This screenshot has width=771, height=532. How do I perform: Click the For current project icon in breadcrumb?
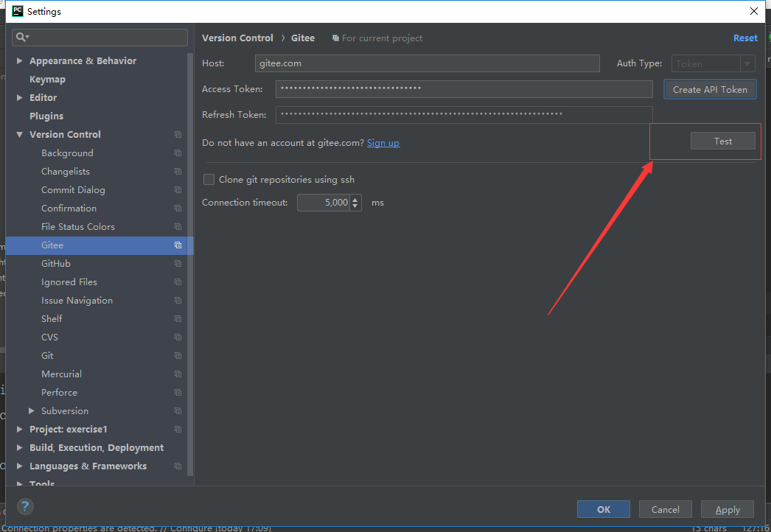point(335,38)
